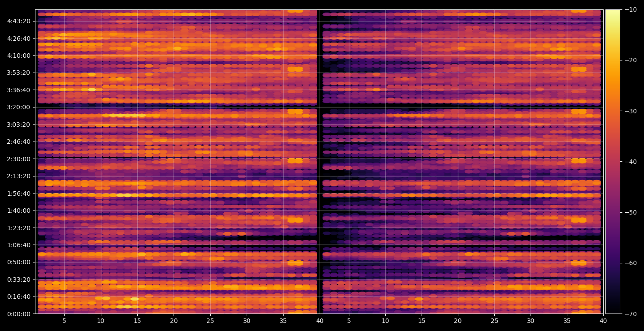Click x-axis label 10 under right heatmap
This screenshot has height=331, width=644.
pos(385,321)
